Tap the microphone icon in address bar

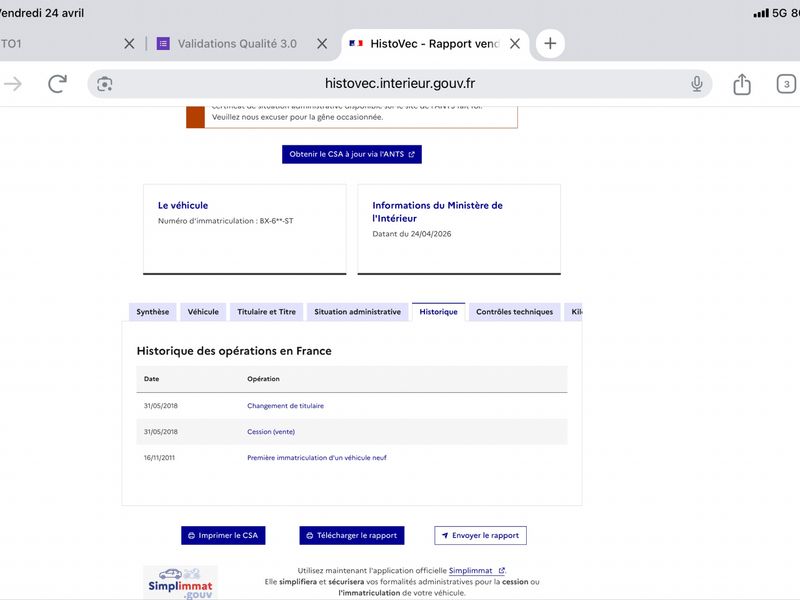[x=696, y=84]
